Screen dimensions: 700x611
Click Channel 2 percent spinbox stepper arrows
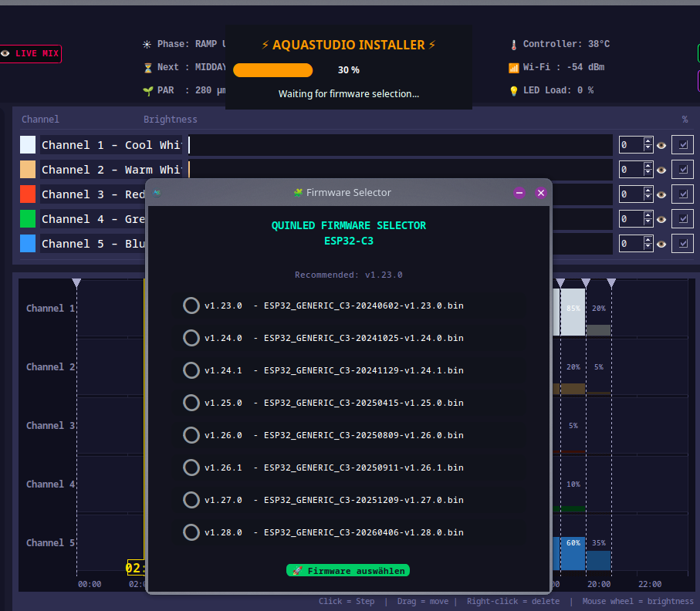click(648, 170)
